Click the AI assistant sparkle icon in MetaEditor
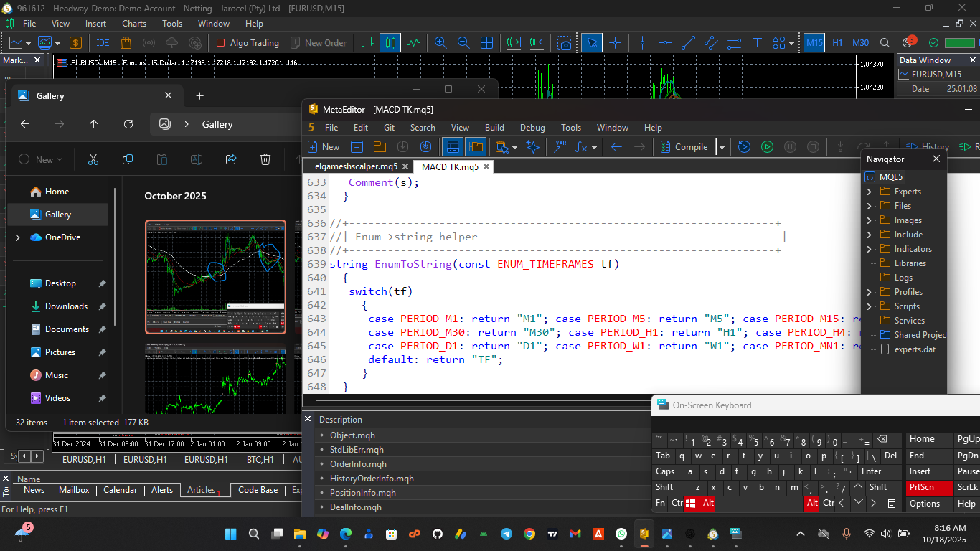 tap(532, 147)
